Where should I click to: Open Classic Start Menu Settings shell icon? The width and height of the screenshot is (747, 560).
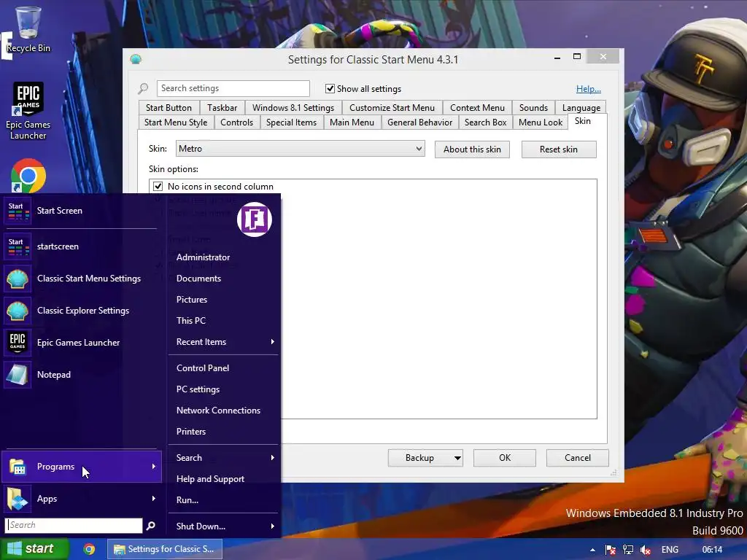point(18,279)
